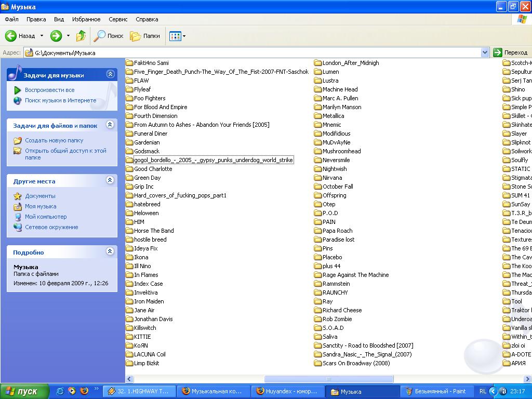The image size is (532, 399).
Task: Open the 'Сервис' menu
Action: pos(118,19)
